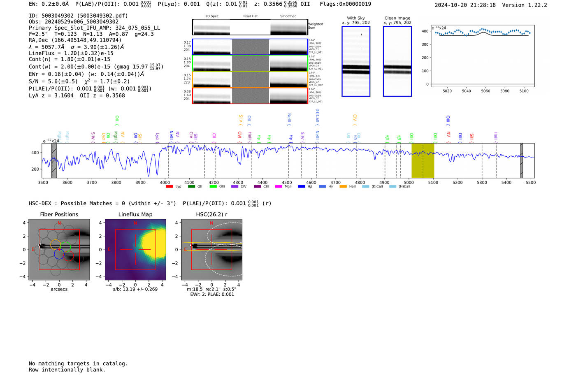Select the orange-bordered 2D spectrum row
Viewport: 576px width, 392px height.
(250, 79)
